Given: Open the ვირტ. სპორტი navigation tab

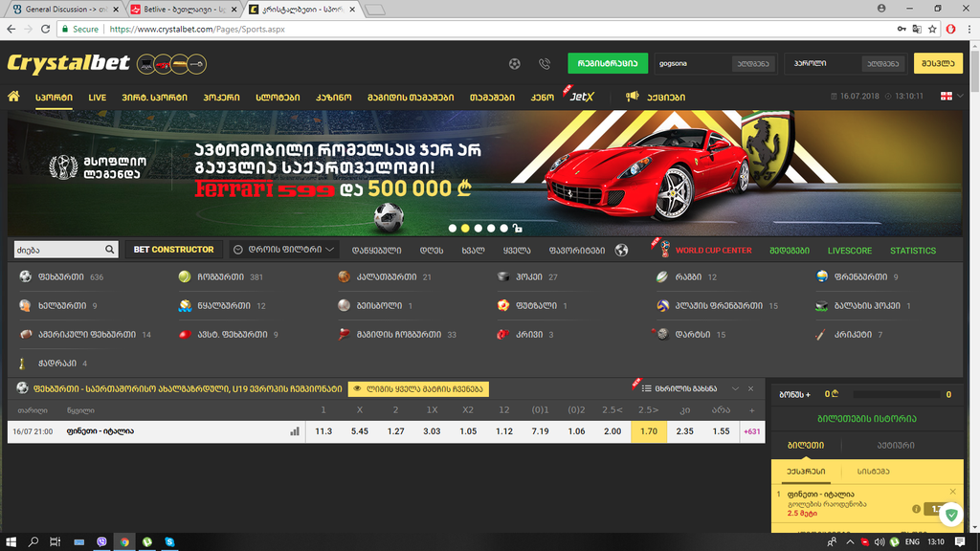Looking at the screenshot, I should pyautogui.click(x=154, y=98).
